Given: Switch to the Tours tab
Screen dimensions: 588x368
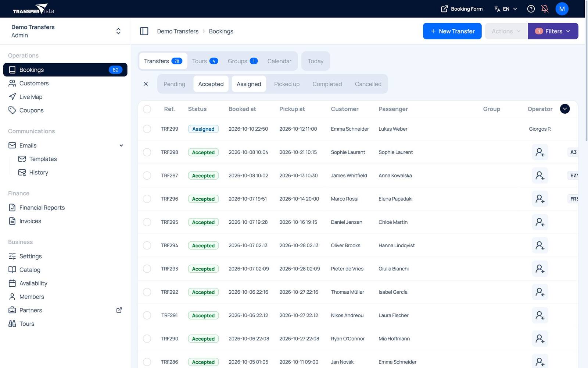Looking at the screenshot, I should [205, 61].
